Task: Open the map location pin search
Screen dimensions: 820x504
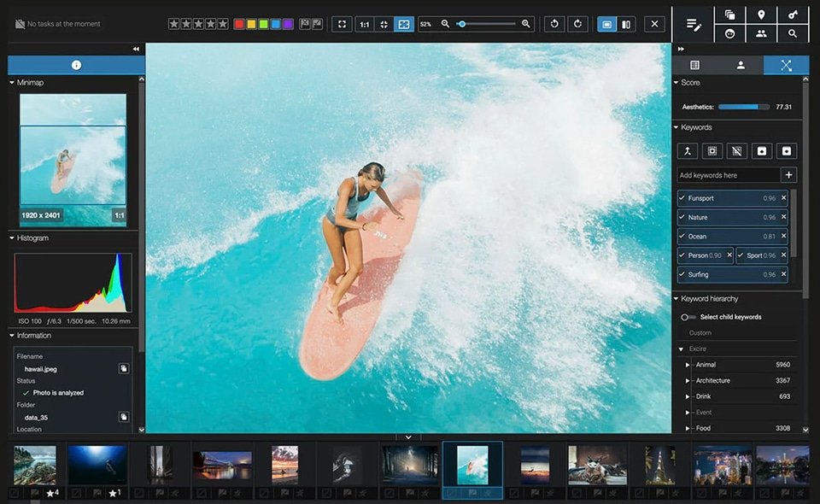Action: (x=761, y=15)
